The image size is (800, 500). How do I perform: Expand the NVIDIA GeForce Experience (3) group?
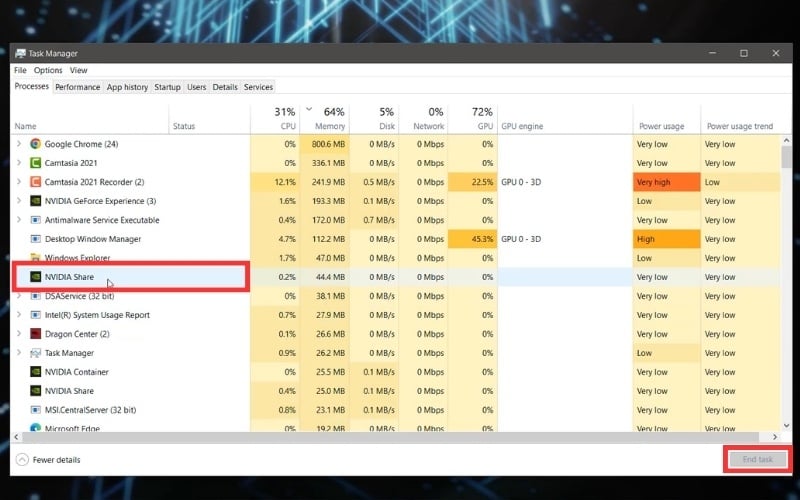click(x=19, y=201)
